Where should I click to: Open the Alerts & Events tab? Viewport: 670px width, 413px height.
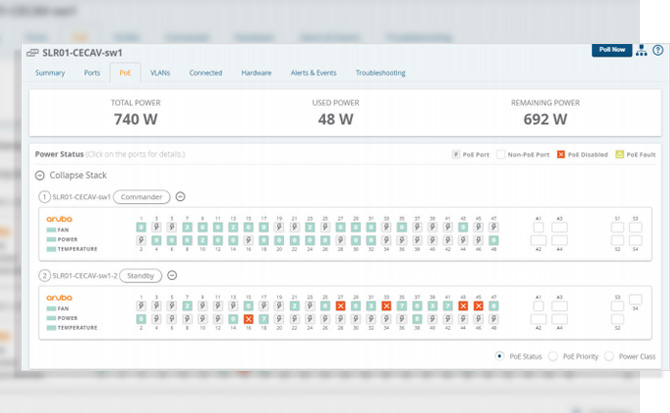pyautogui.click(x=314, y=73)
